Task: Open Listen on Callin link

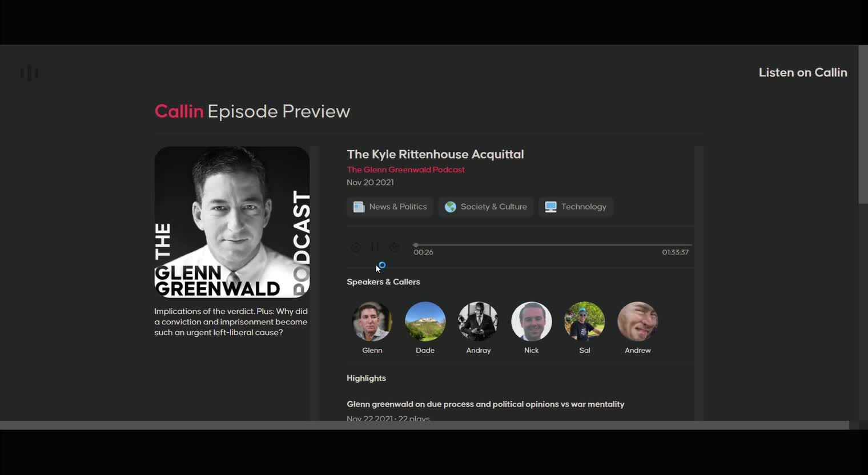Action: pyautogui.click(x=802, y=73)
